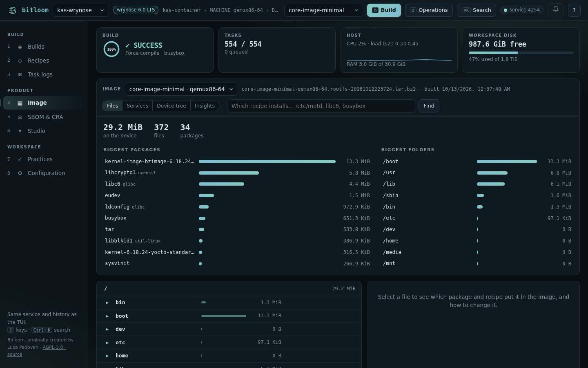Click the bitloom logo icon

coord(13,10)
